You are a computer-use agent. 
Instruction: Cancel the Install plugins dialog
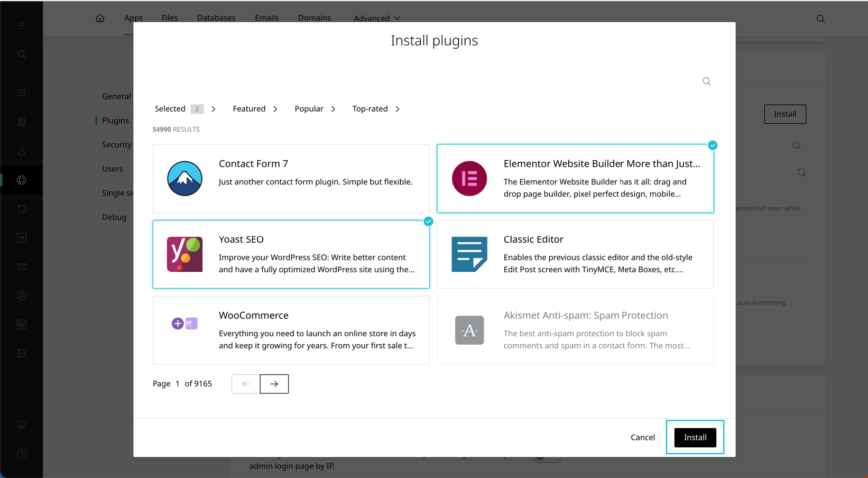642,437
